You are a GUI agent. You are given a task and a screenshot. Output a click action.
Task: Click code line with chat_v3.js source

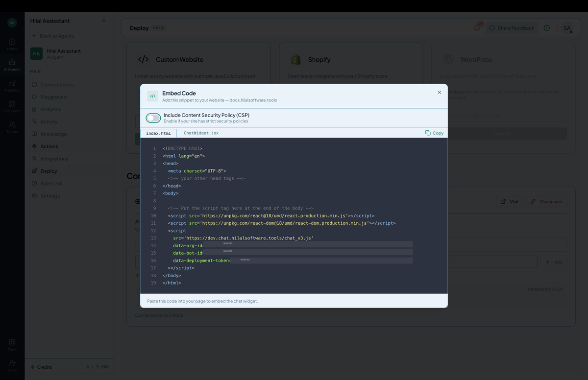click(x=243, y=238)
